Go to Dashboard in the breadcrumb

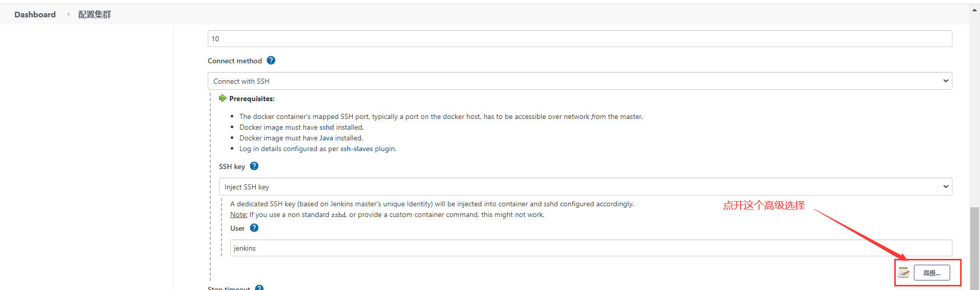[35, 14]
